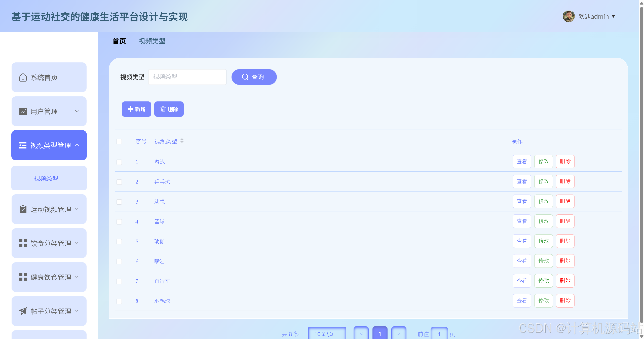Select 视频类型 submenu item
644x339 pixels.
coord(49,178)
